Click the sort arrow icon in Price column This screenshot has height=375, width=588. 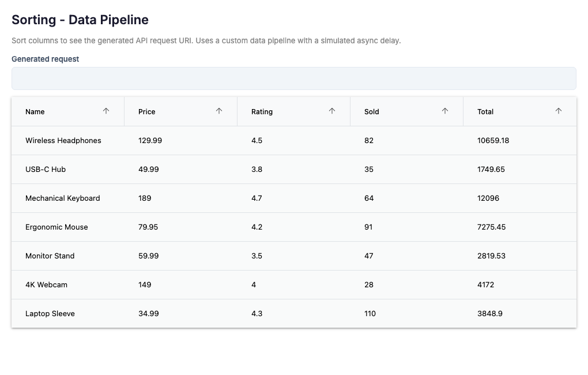(219, 111)
